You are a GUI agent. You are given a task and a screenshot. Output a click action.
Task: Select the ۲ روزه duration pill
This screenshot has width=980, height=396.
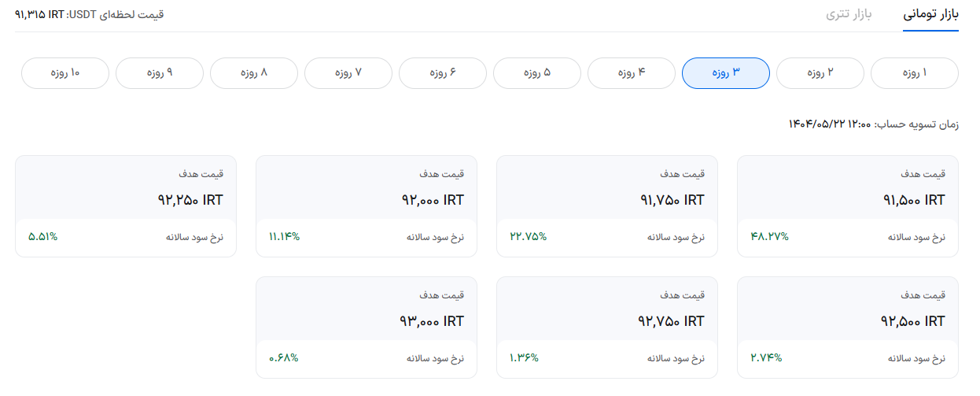tap(820, 73)
